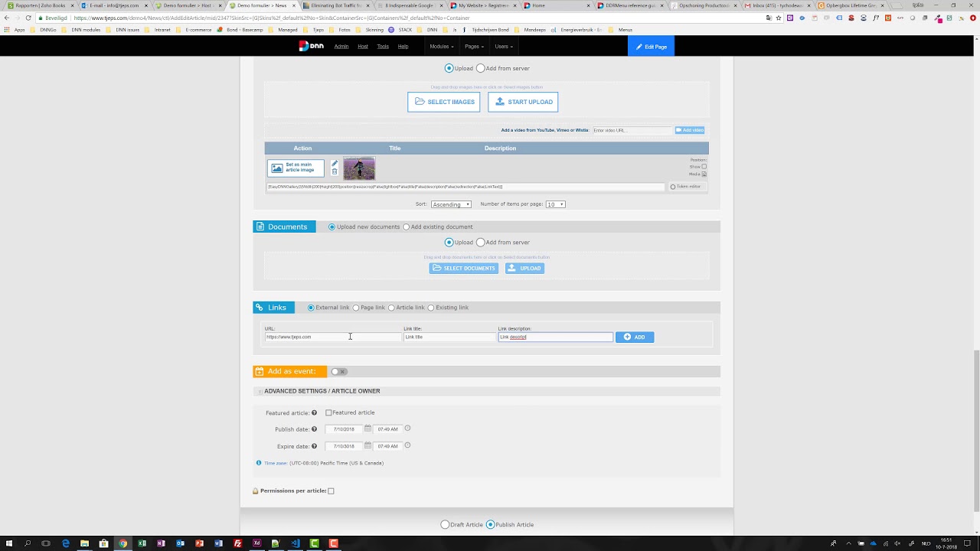Click the documents Upload button
Image resolution: width=980 pixels, height=551 pixels.
coord(524,268)
